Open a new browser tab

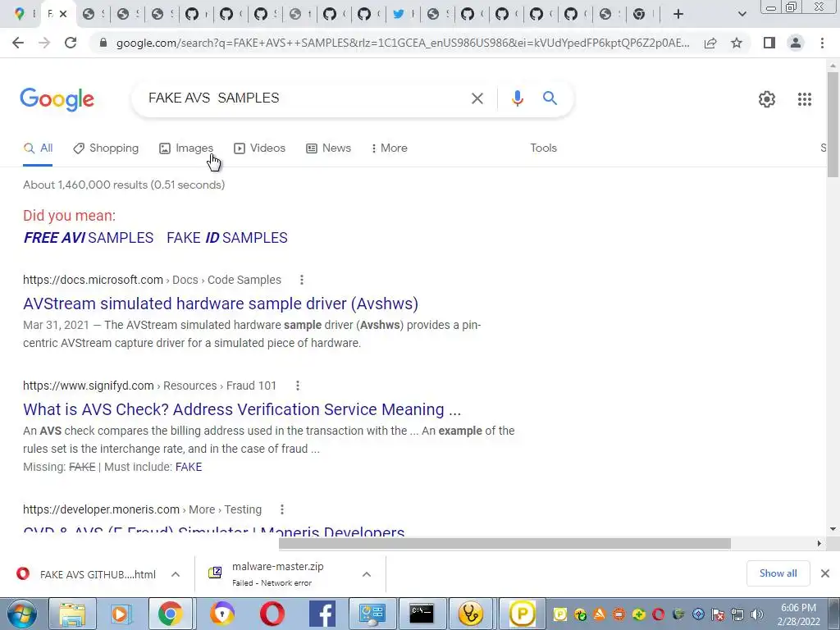point(678,15)
